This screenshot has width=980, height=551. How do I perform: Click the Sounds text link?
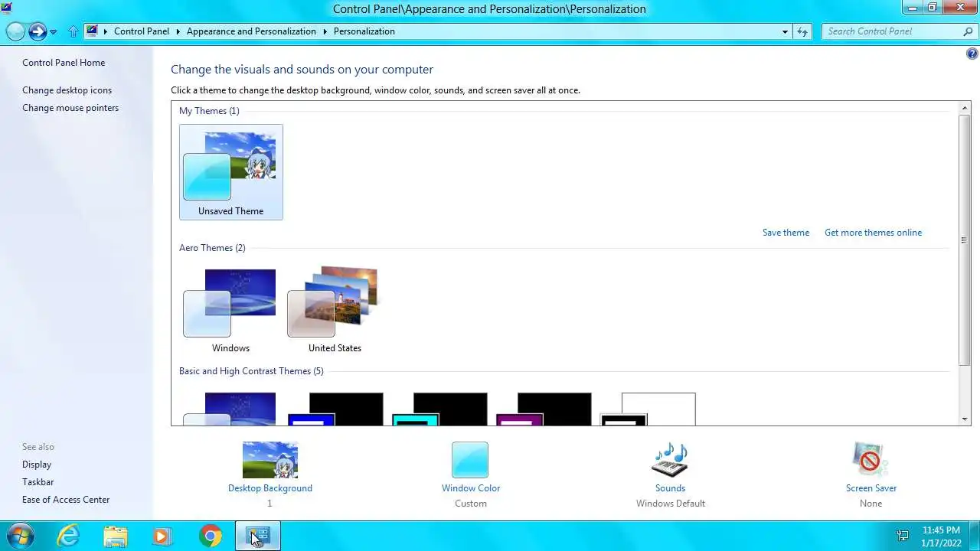[x=670, y=488]
